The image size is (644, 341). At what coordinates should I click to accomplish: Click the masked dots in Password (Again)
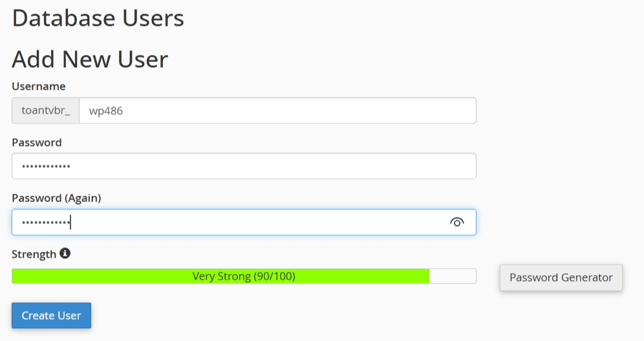46,223
